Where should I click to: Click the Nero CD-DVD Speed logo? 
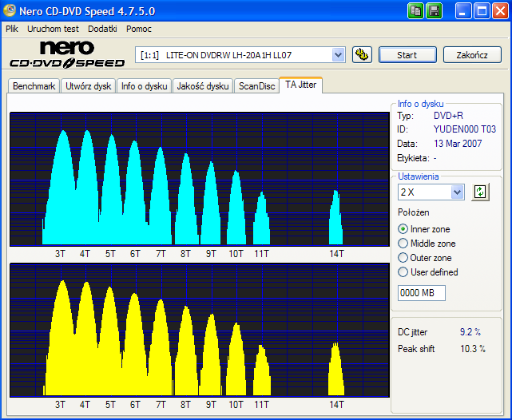[x=67, y=54]
